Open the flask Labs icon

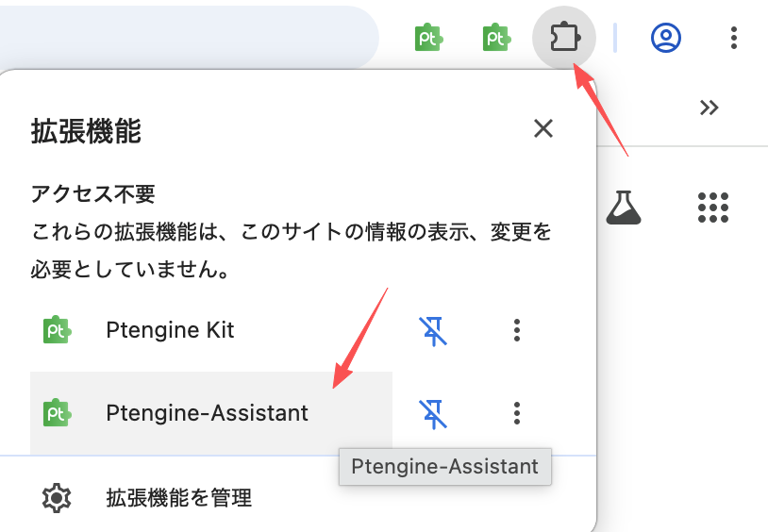pyautogui.click(x=623, y=208)
